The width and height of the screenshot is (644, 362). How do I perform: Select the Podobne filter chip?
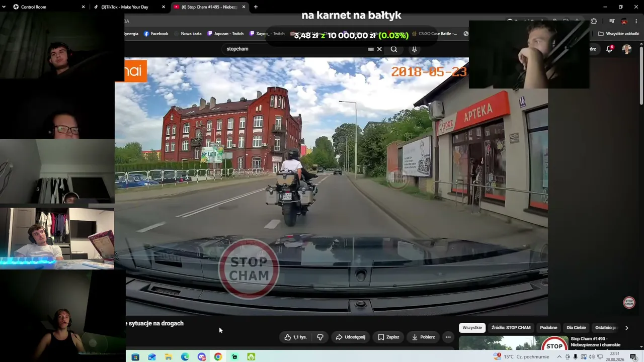(548, 327)
